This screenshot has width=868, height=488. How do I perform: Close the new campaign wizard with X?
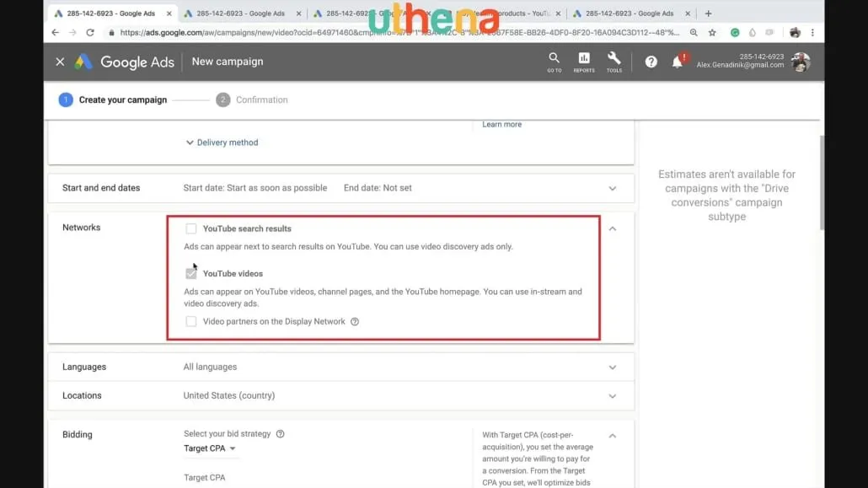point(60,62)
